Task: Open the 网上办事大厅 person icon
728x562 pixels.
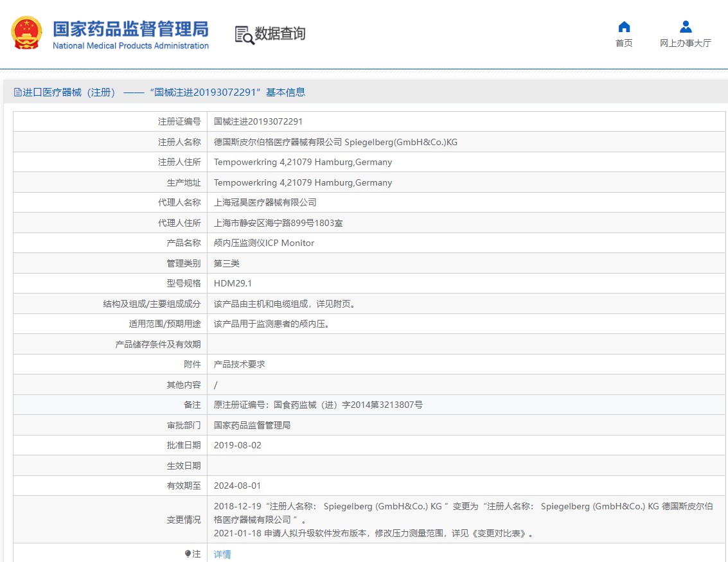Action: pos(686,27)
